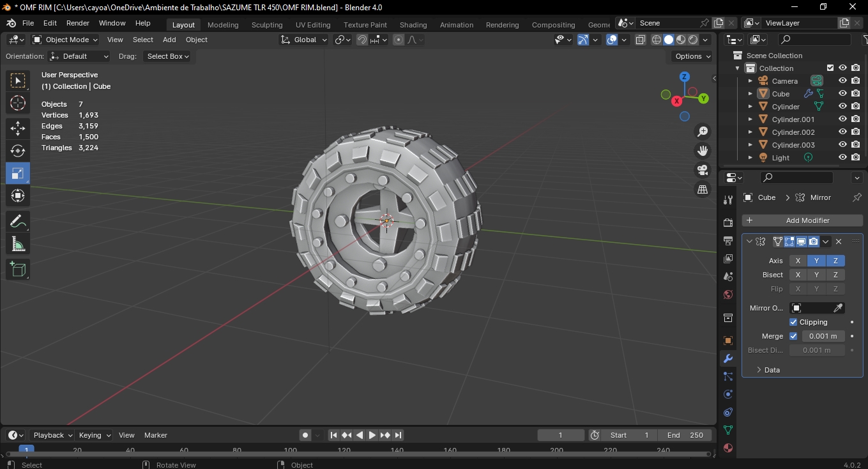The width and height of the screenshot is (868, 469).
Task: Open the View Layer properties tab
Action: point(728,259)
